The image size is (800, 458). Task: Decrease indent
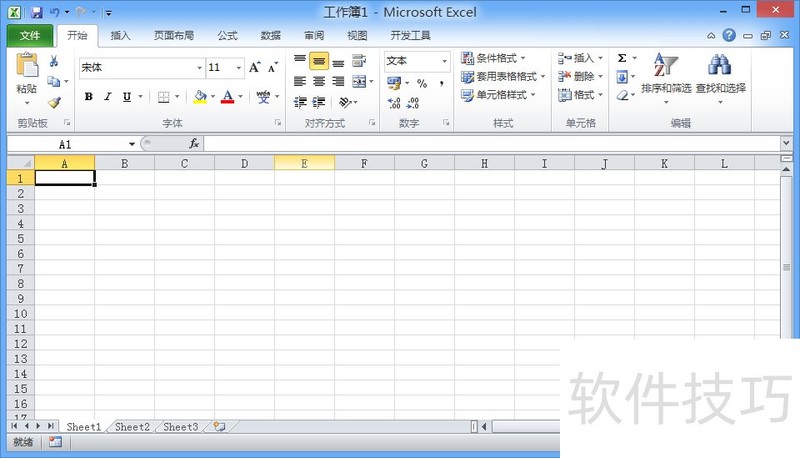click(300, 103)
